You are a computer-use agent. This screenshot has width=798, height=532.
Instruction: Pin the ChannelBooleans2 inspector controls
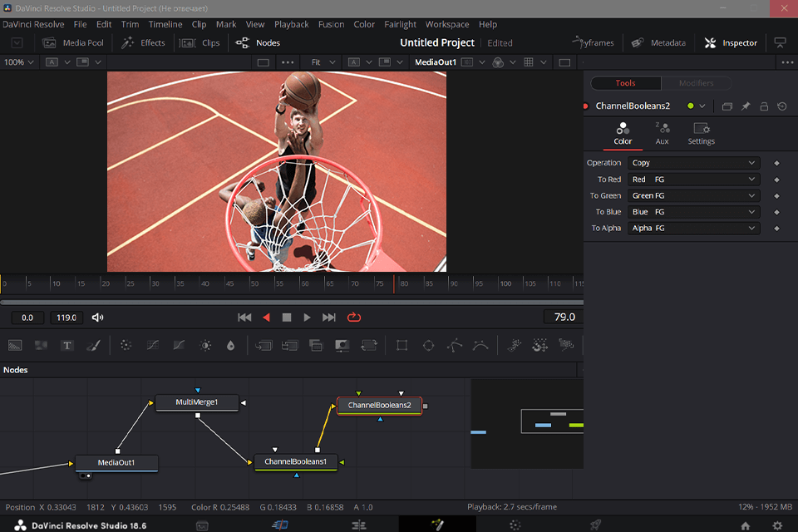(x=746, y=106)
